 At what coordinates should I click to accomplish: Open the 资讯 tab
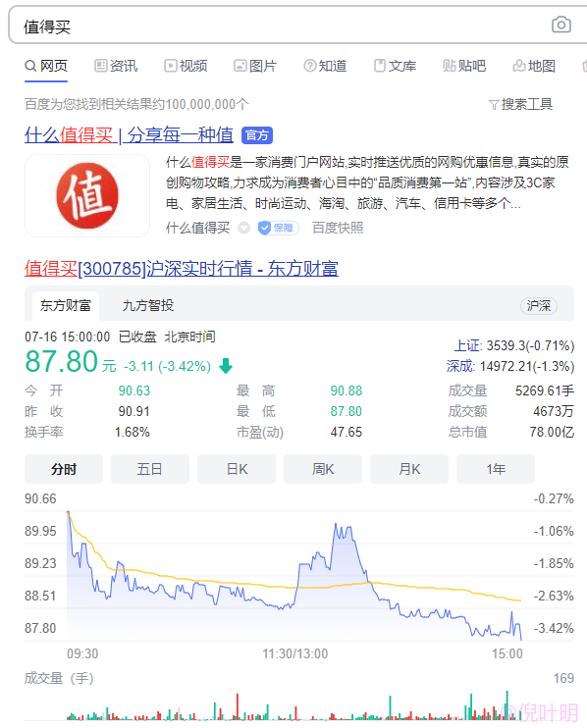click(x=116, y=66)
